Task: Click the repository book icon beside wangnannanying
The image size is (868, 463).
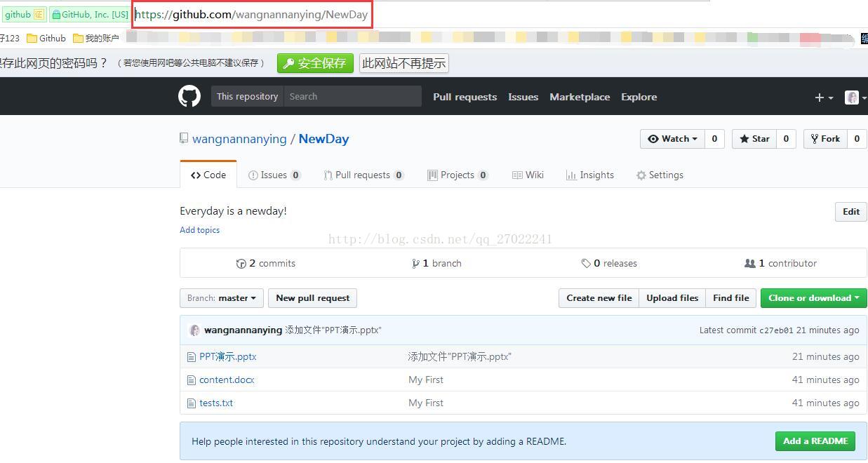Action: pyautogui.click(x=184, y=138)
